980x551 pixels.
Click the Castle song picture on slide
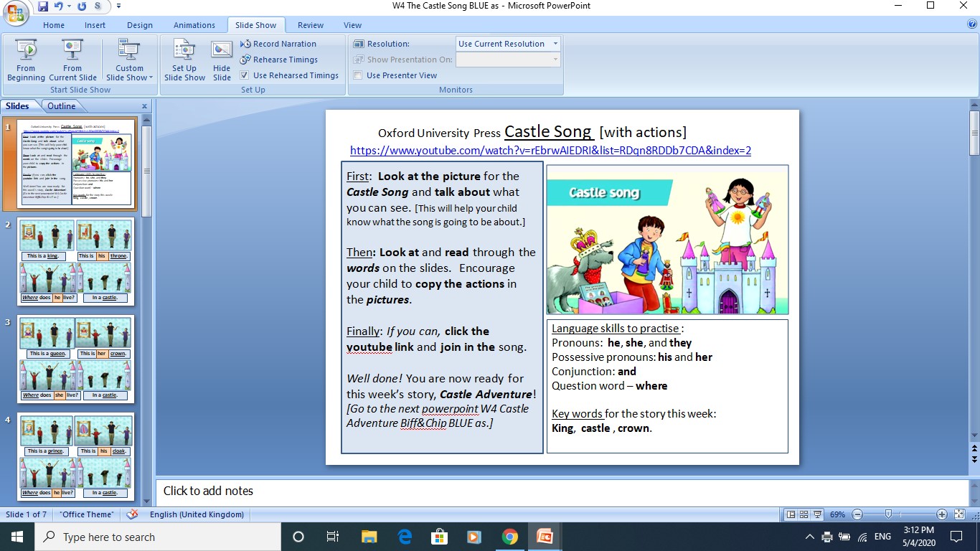click(667, 240)
